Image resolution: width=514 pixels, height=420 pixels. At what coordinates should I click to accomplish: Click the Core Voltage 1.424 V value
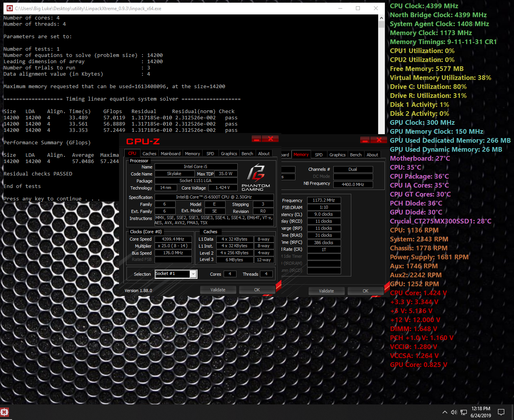point(223,188)
